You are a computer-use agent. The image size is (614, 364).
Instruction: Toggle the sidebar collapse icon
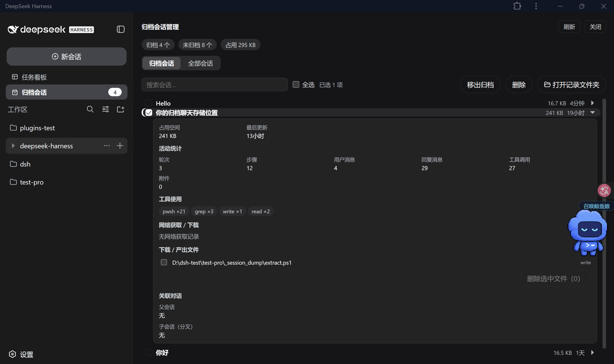point(120,30)
